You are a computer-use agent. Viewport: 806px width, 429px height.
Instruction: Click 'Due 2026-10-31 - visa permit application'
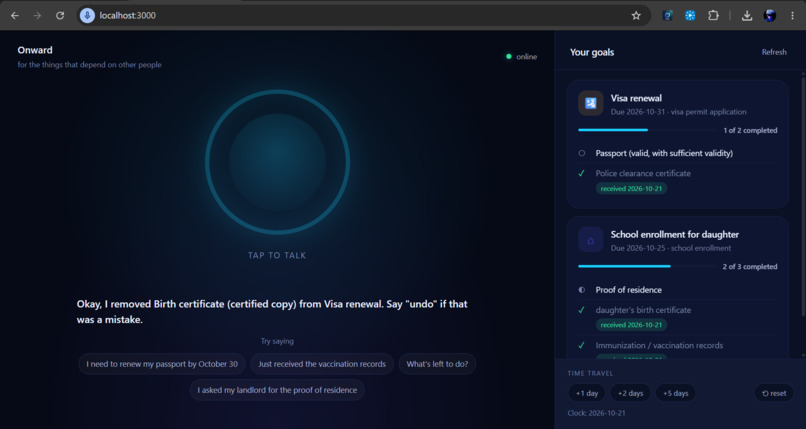coord(679,112)
